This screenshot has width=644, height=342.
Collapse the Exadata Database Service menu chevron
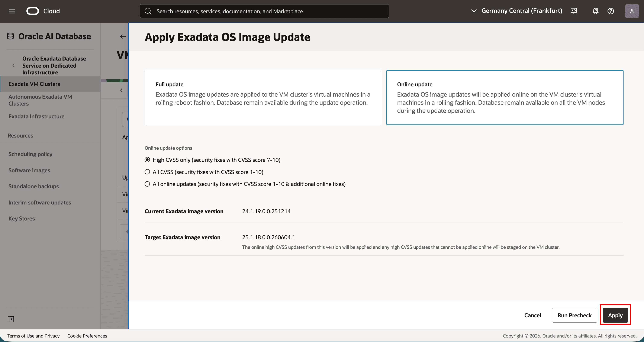(x=14, y=65)
